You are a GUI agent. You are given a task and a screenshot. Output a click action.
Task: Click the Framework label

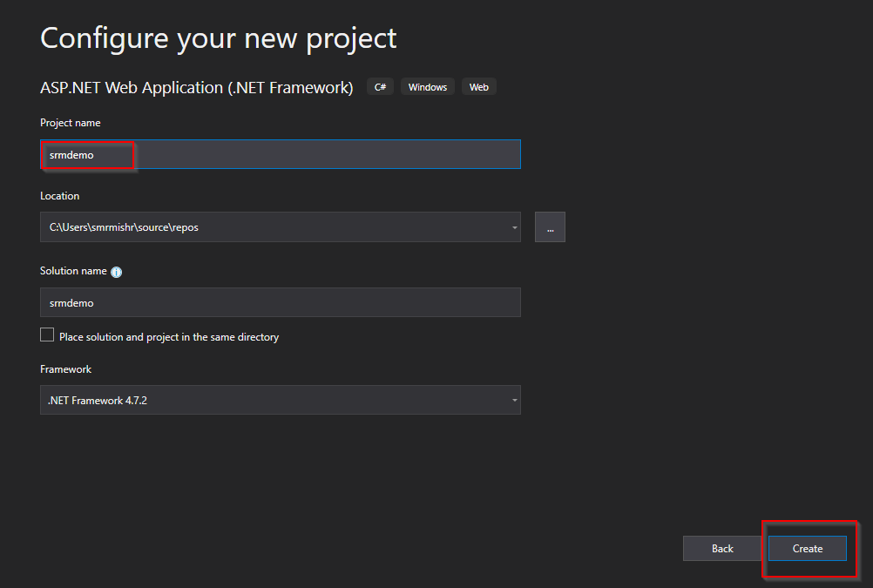(x=65, y=368)
